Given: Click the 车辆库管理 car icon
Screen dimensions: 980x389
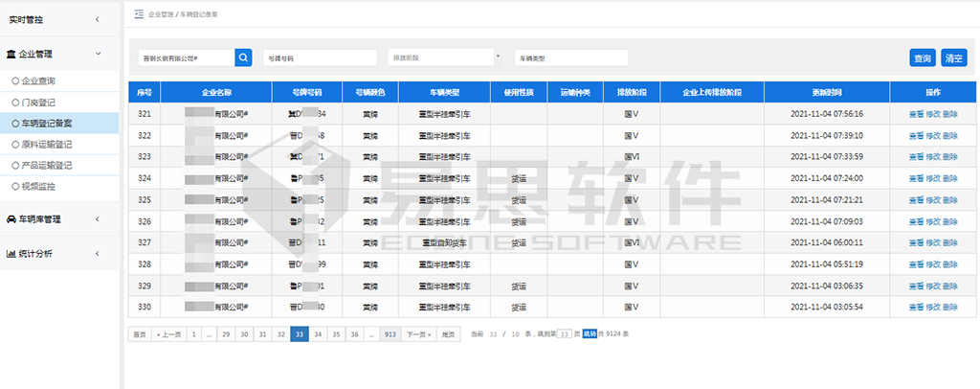Looking at the screenshot, I should pos(11,219).
